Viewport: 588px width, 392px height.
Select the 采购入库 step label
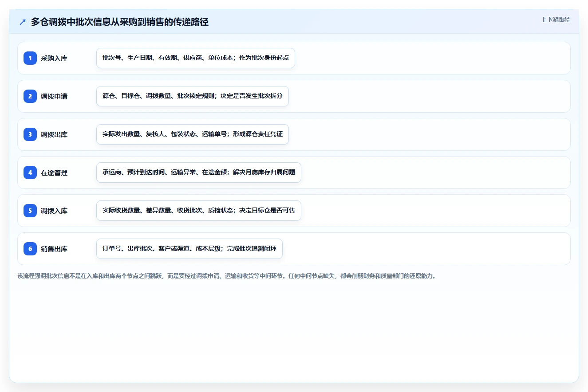54,58
